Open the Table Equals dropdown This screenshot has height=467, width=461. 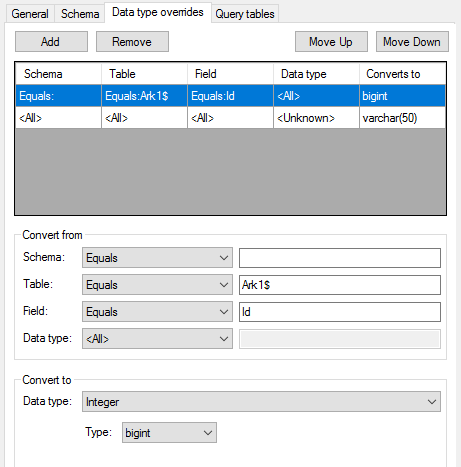pos(157,285)
